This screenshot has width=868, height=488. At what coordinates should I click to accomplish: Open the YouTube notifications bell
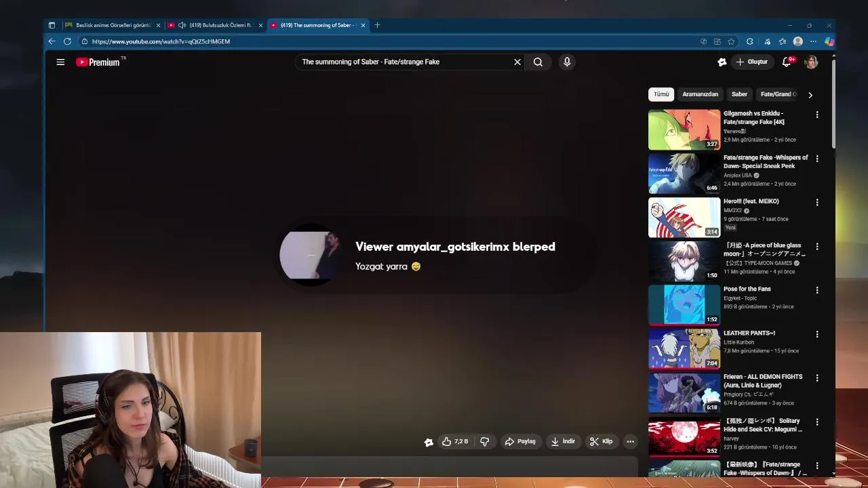point(787,62)
